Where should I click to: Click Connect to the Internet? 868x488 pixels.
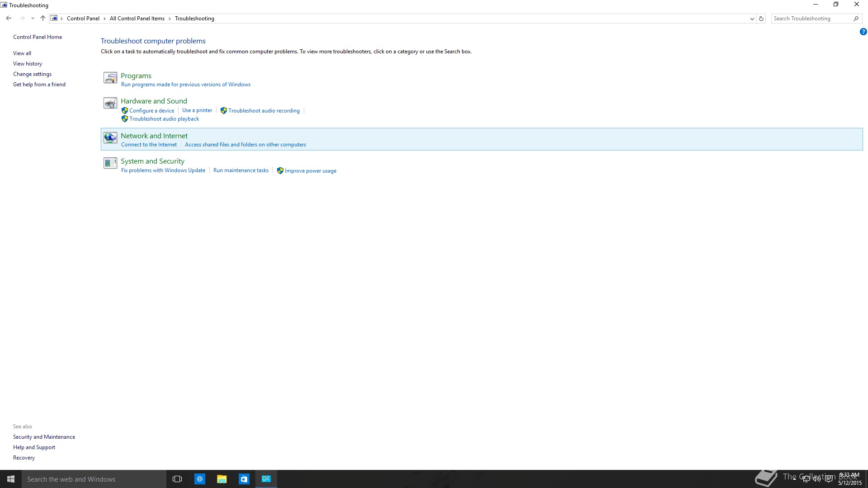point(149,145)
